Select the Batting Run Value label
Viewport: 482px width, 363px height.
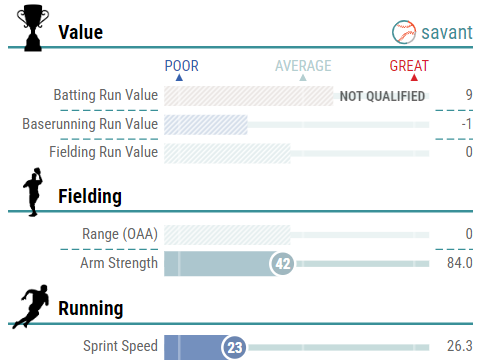point(106,95)
